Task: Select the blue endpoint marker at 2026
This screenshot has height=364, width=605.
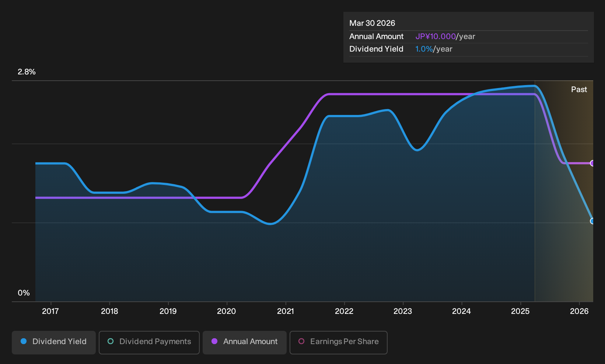Action: point(592,221)
